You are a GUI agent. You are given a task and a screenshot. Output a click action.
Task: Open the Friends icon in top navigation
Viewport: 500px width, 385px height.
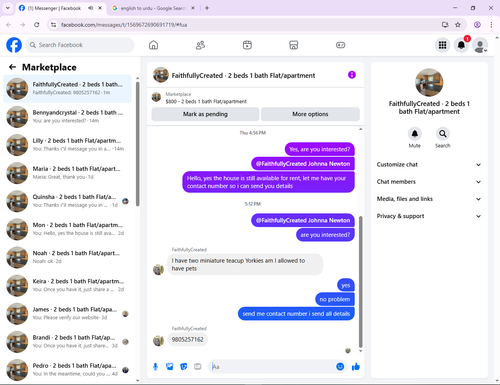pos(200,45)
